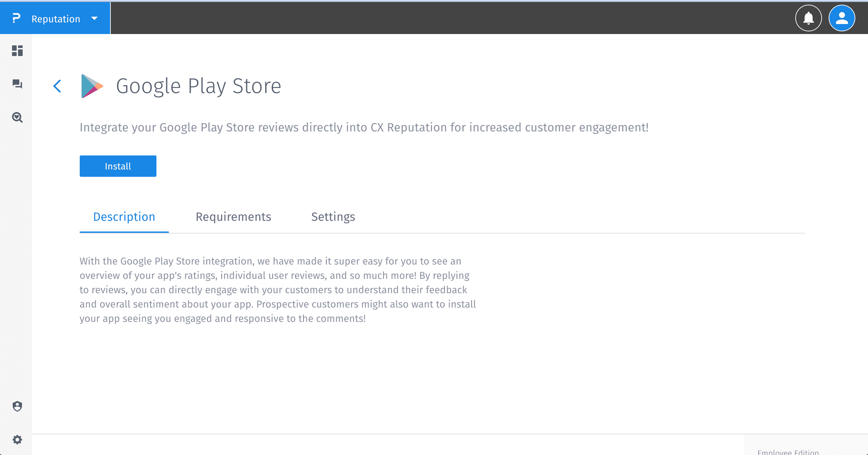The height and width of the screenshot is (455, 868).
Task: Open the notifications bell
Action: tap(808, 18)
